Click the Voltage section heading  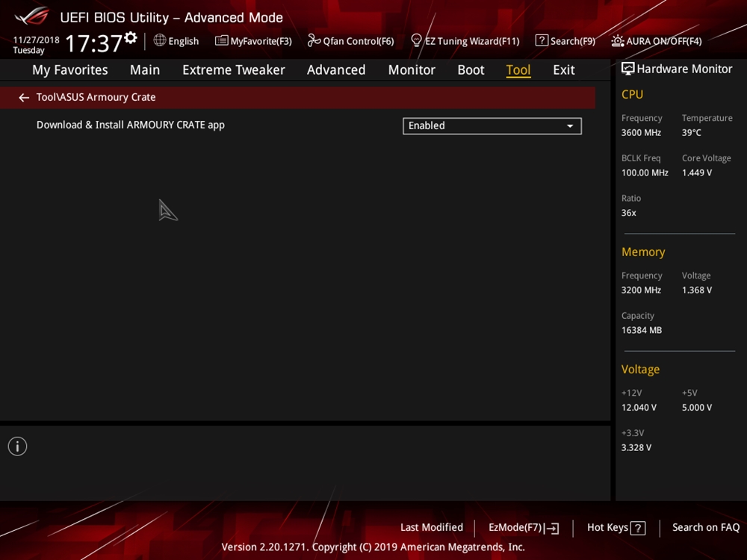point(640,369)
